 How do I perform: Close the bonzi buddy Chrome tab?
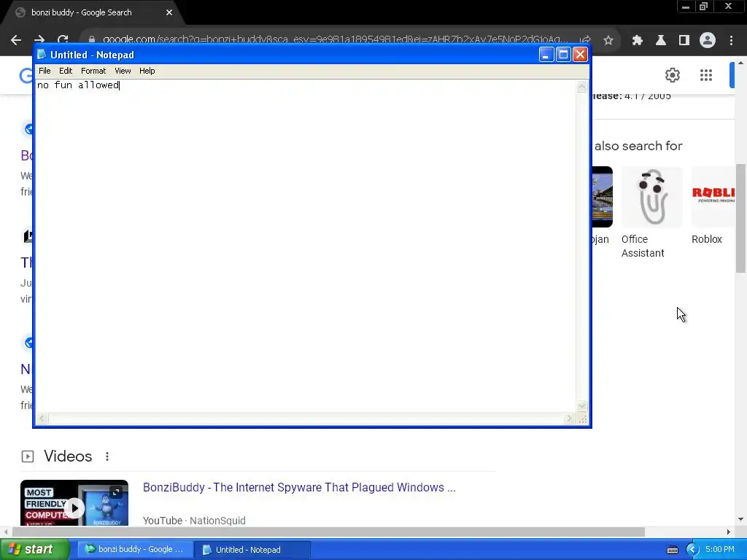coord(169,12)
